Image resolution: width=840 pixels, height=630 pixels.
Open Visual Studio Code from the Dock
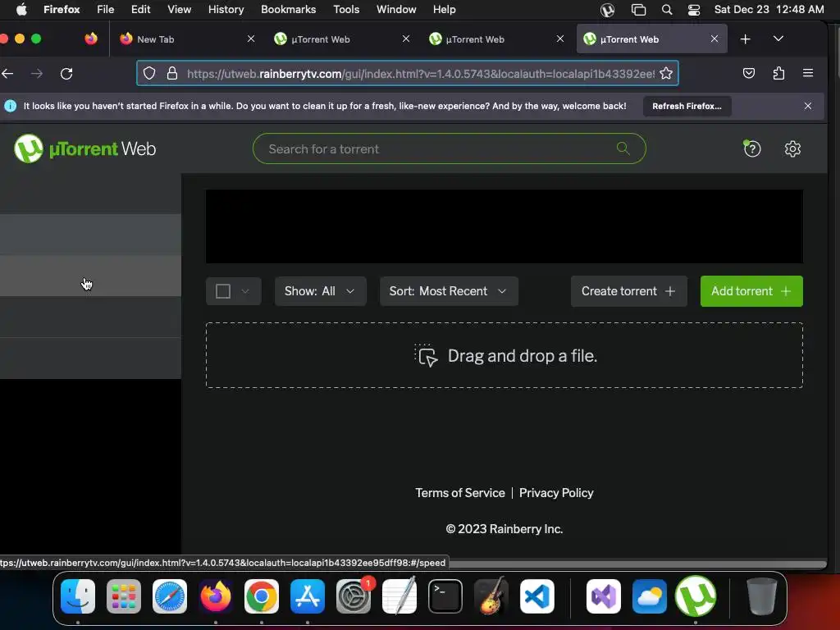pyautogui.click(x=536, y=596)
